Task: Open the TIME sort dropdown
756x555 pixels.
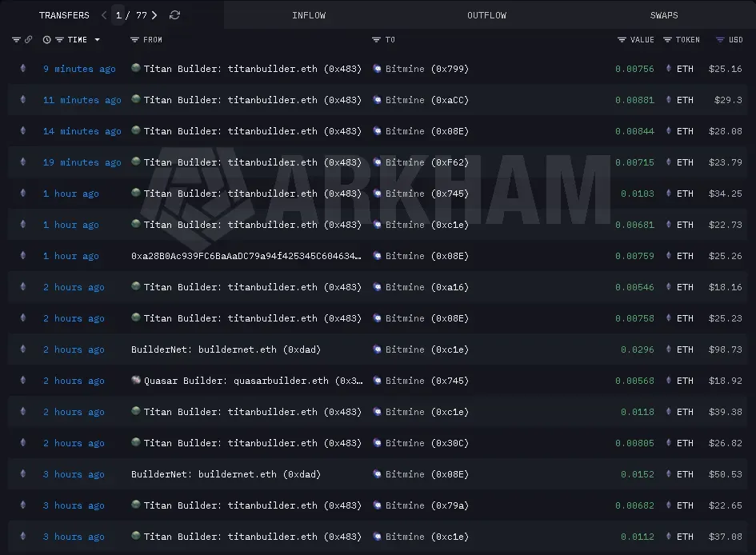Action: (x=98, y=39)
